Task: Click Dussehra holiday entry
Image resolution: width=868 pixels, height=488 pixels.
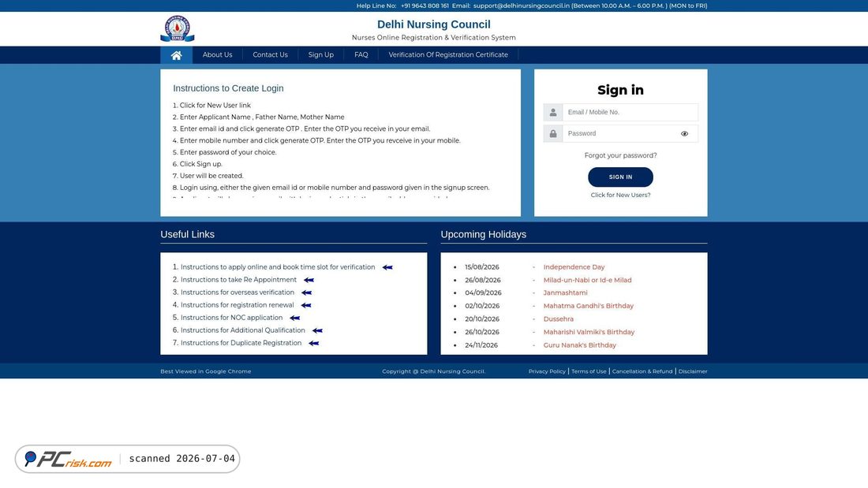Action: [558, 319]
